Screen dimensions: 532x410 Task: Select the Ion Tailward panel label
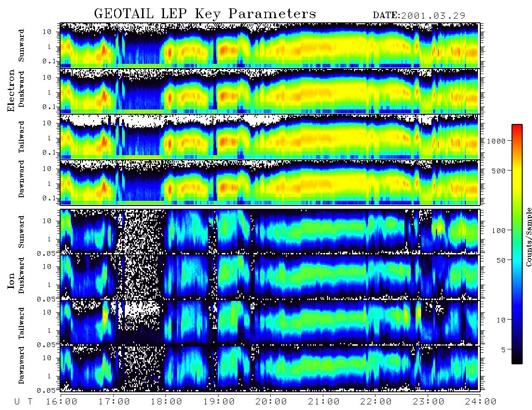tap(21, 323)
